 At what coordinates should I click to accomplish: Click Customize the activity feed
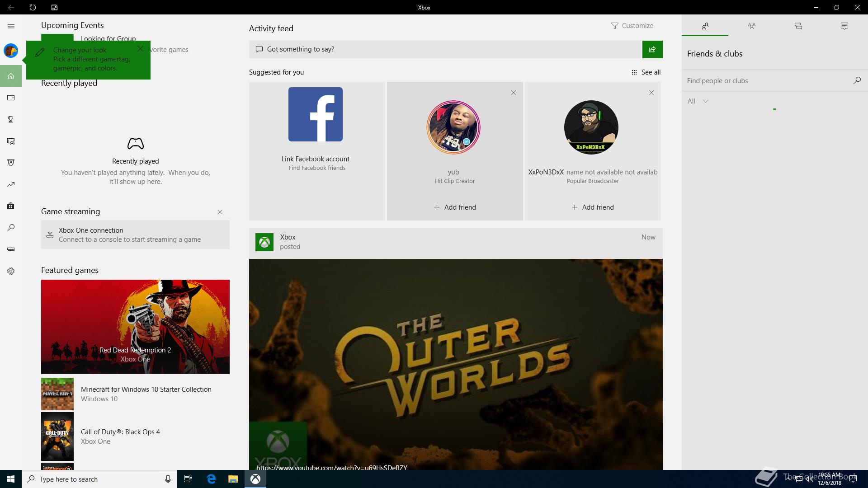coord(632,26)
